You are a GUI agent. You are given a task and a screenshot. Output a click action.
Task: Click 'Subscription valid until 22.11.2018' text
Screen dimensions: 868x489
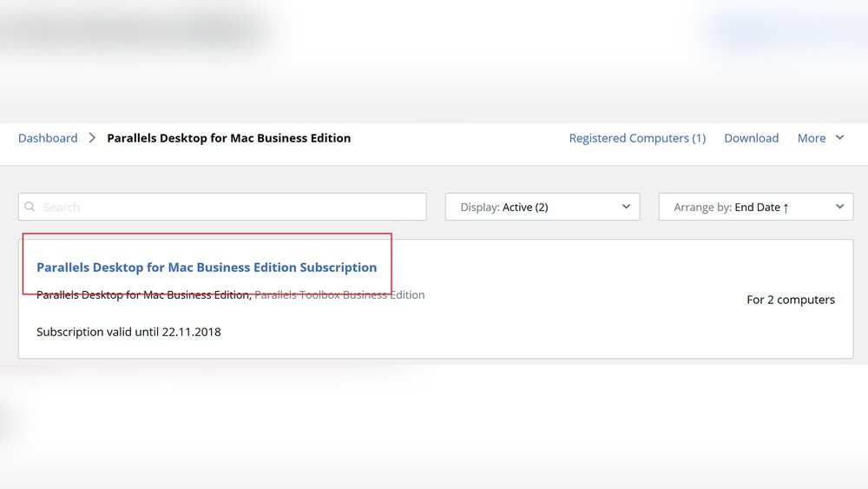[128, 332]
